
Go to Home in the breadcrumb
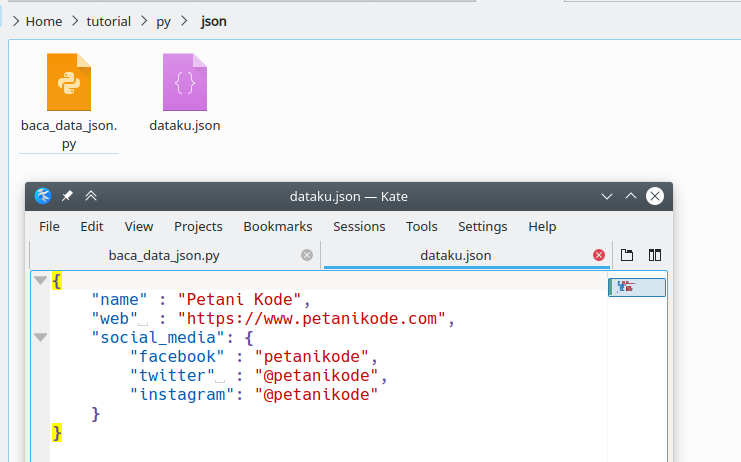pyautogui.click(x=44, y=21)
